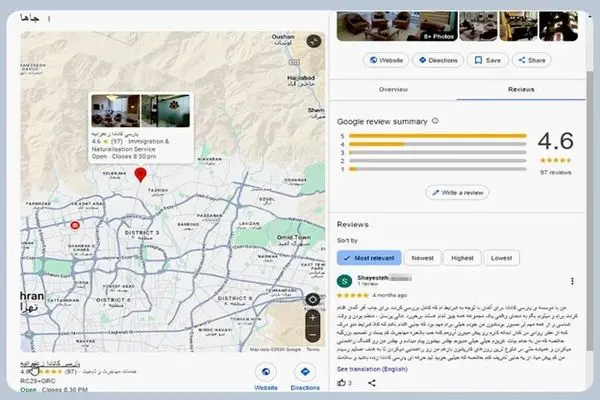600x400 pixels.
Task: Open the rightmost photo thumbnail in the strip
Action: coord(558,26)
